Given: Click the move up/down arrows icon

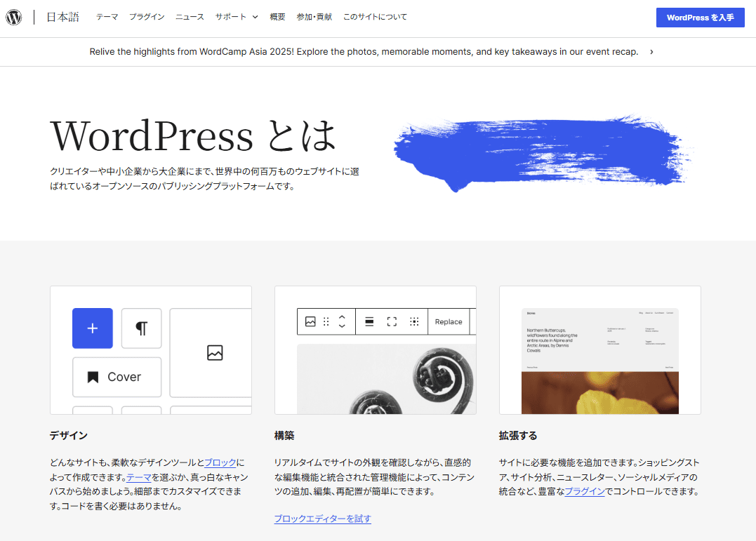Looking at the screenshot, I should [x=342, y=321].
